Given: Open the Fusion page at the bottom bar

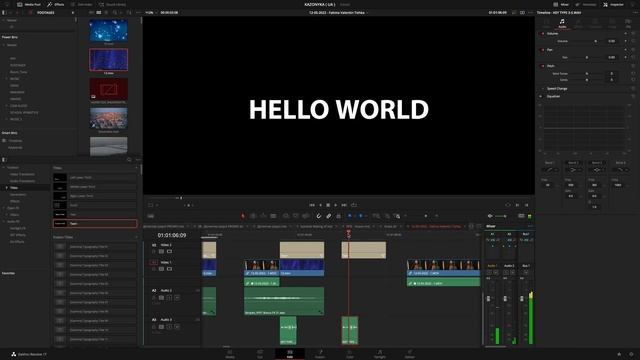Looking at the screenshot, I should (x=320, y=354).
